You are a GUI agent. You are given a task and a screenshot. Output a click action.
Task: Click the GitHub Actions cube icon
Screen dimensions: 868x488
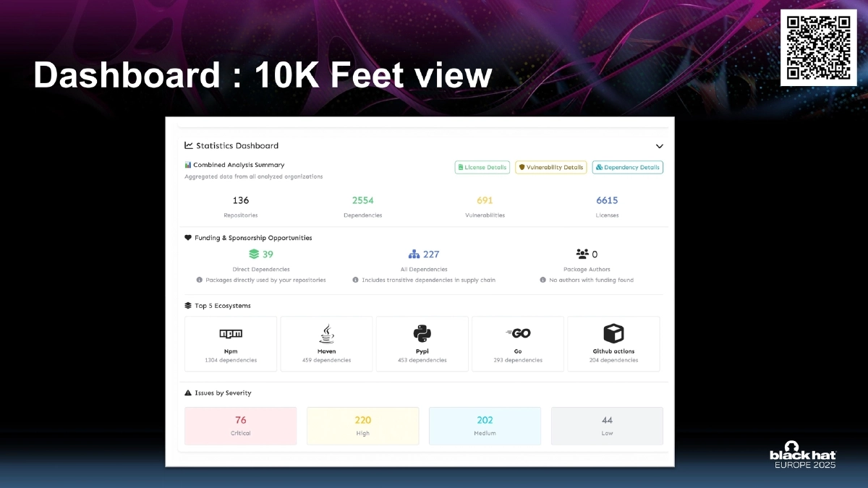pos(613,333)
